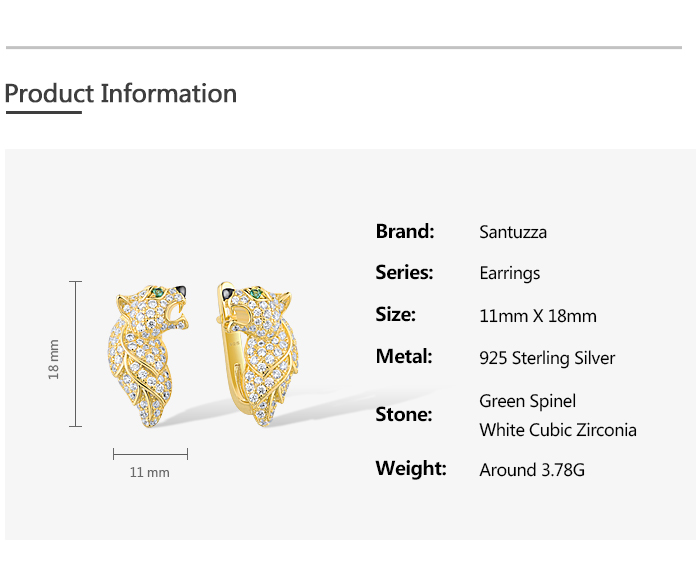Click the Product Information heading

[x=121, y=94]
